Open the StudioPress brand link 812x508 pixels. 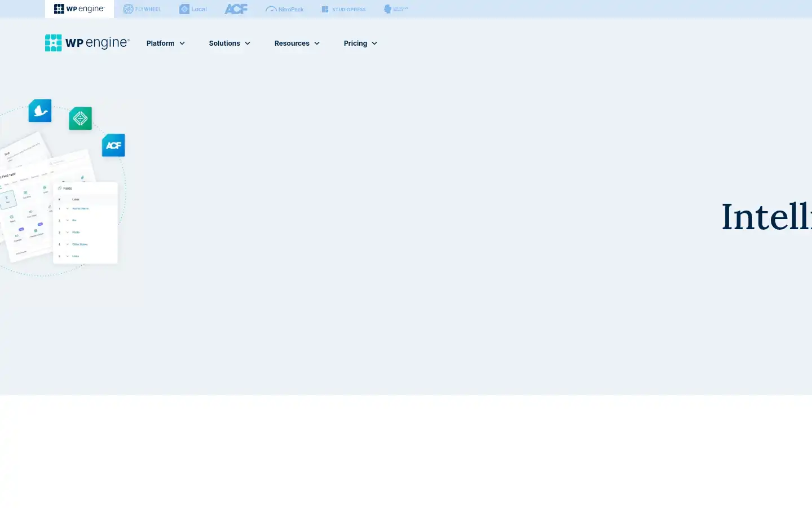coord(343,9)
